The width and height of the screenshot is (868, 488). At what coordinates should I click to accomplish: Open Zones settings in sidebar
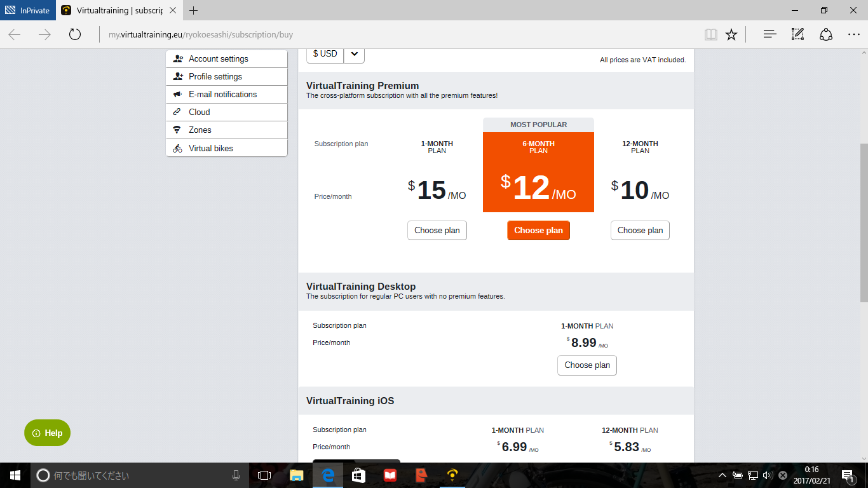pyautogui.click(x=227, y=130)
